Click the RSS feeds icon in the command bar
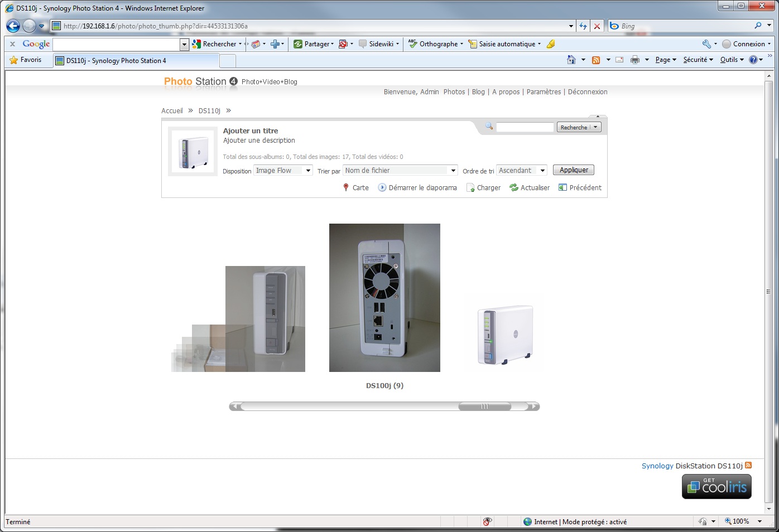 [596, 60]
